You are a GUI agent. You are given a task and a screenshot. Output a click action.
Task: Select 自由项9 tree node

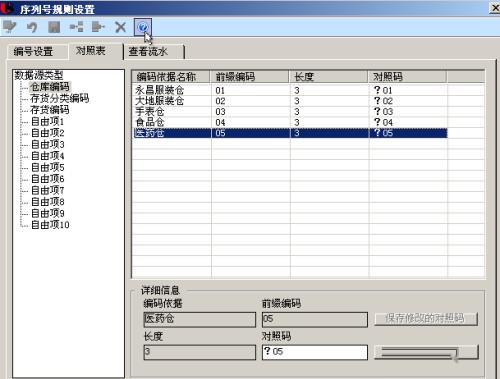[x=47, y=213]
